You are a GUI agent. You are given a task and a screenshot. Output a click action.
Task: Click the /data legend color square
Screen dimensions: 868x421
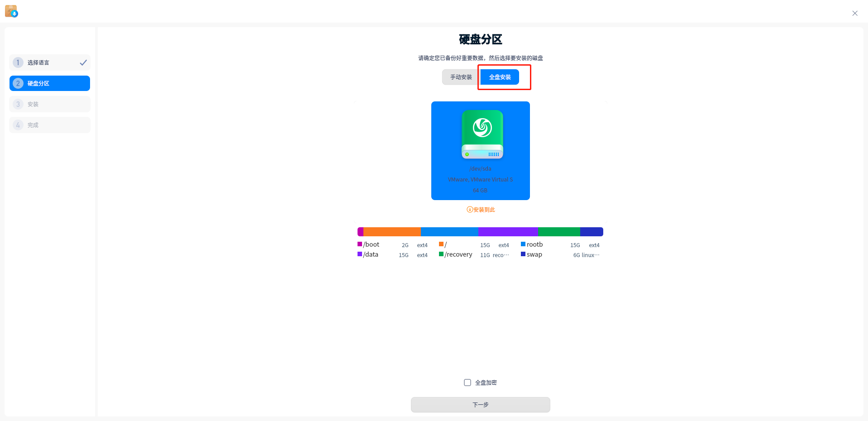tap(360, 254)
